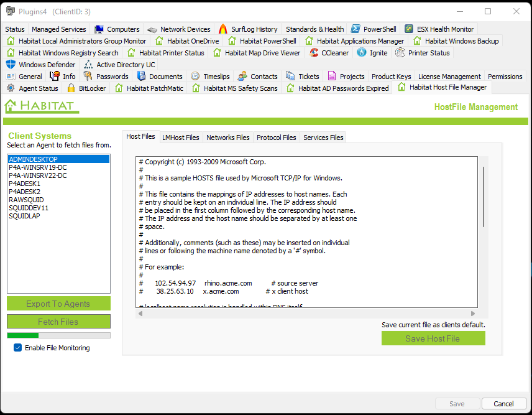The width and height of the screenshot is (532, 415).
Task: Open Habitat AD Passwords Expired tab
Action: (x=337, y=88)
